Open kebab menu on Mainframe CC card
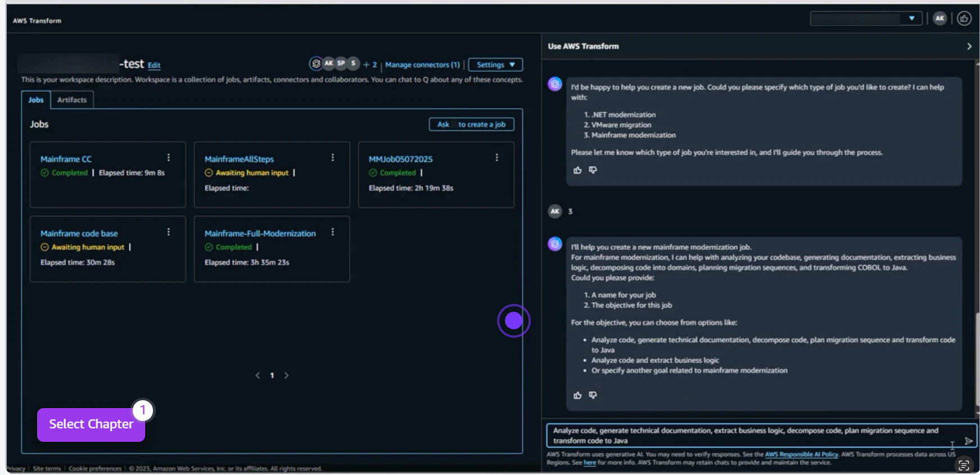Screen dimensions: 980x475 [x=168, y=157]
